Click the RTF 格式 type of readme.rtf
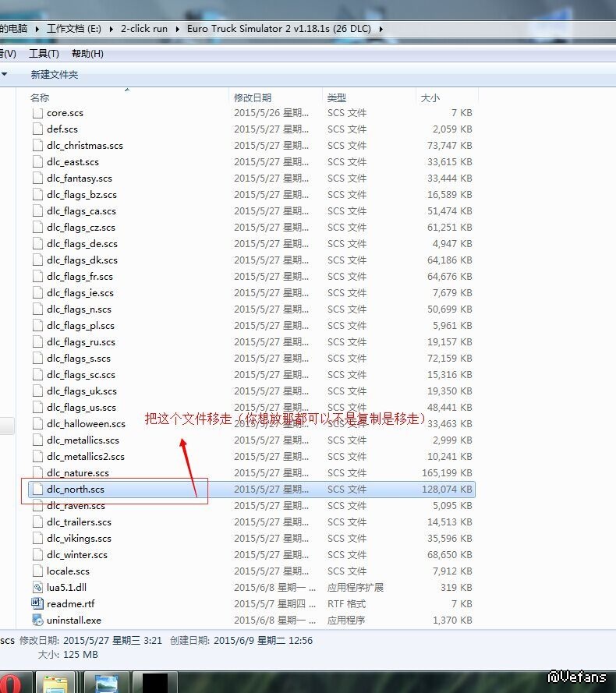Screen dimensions: 616x693 point(346,603)
